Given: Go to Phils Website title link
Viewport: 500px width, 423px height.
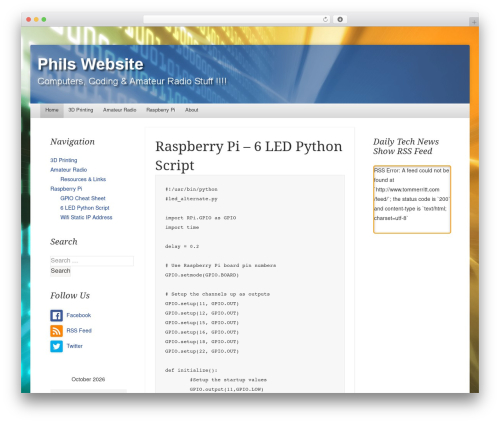Looking at the screenshot, I should pyautogui.click(x=90, y=64).
